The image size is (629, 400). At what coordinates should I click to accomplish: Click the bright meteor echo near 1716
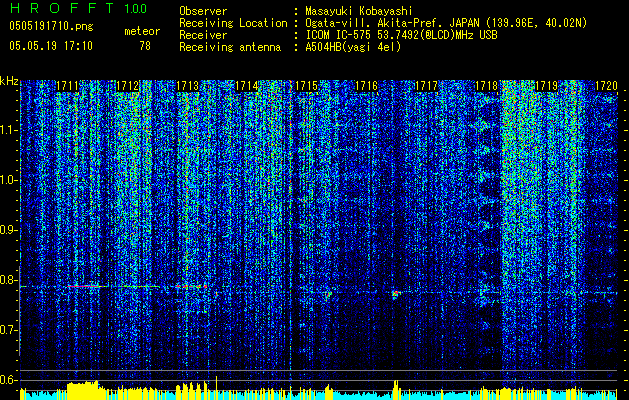click(396, 294)
